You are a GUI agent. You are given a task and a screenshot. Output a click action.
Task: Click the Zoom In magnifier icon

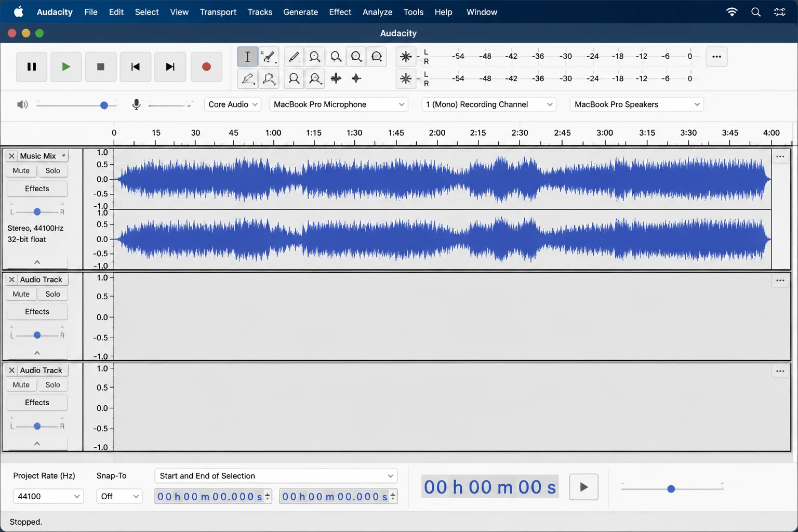click(x=315, y=57)
